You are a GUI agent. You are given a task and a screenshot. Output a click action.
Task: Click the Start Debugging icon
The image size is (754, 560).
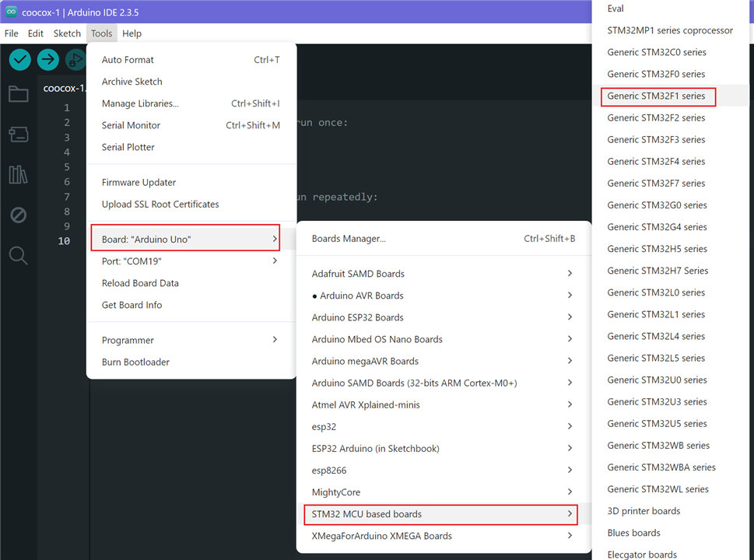pos(75,60)
